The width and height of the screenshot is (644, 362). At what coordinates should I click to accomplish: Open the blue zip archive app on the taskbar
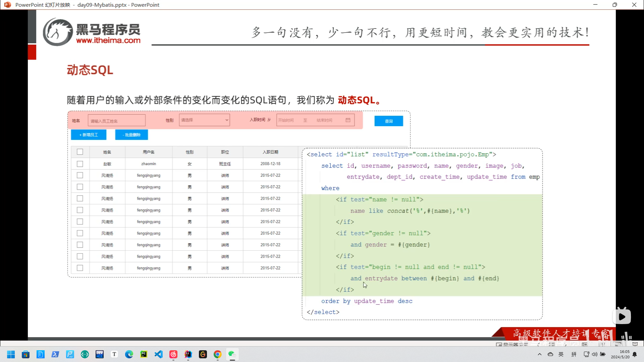tap(41, 354)
